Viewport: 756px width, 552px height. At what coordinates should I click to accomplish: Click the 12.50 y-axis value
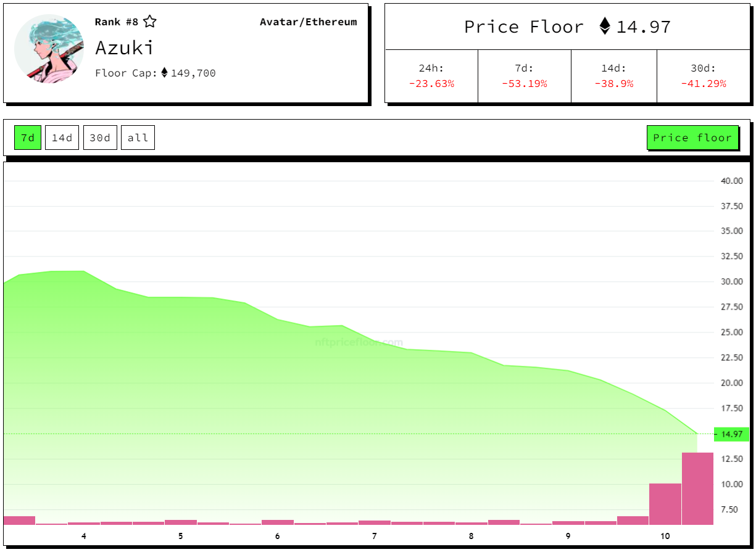731,459
